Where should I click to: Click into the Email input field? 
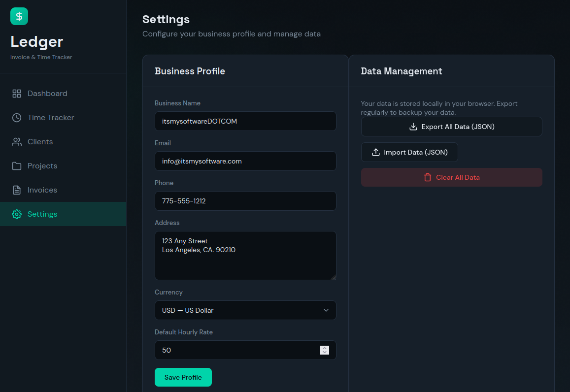click(245, 162)
